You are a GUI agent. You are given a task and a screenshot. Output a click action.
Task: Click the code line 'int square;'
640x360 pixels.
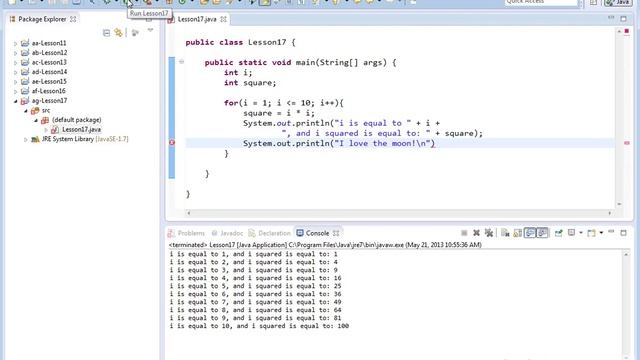(x=250, y=82)
